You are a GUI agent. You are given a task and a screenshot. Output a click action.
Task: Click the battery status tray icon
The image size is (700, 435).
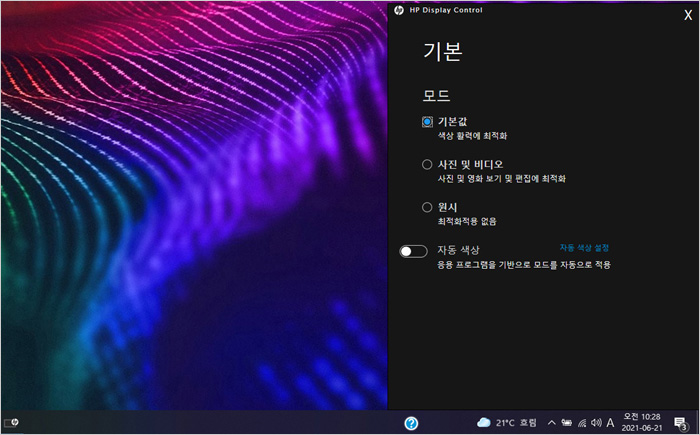(x=567, y=422)
